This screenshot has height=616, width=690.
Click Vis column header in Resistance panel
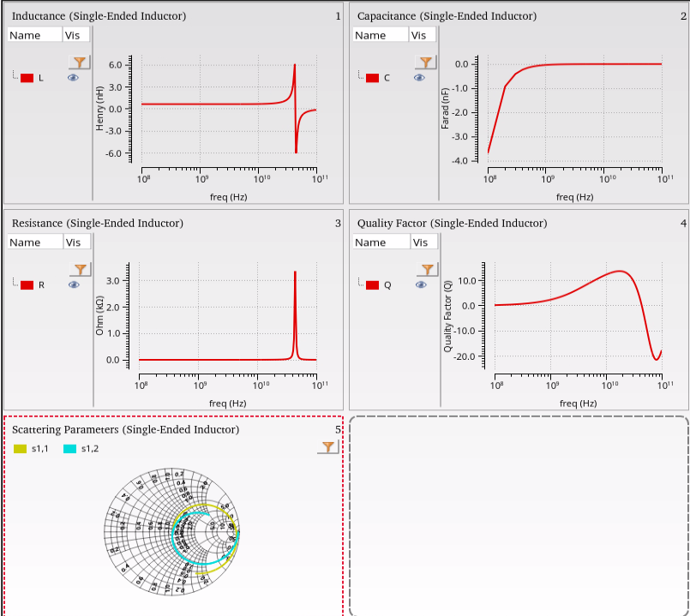pyautogui.click(x=77, y=242)
